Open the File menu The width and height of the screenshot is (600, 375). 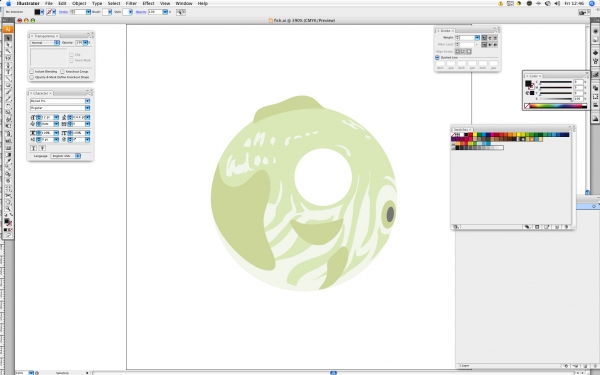[x=49, y=3]
